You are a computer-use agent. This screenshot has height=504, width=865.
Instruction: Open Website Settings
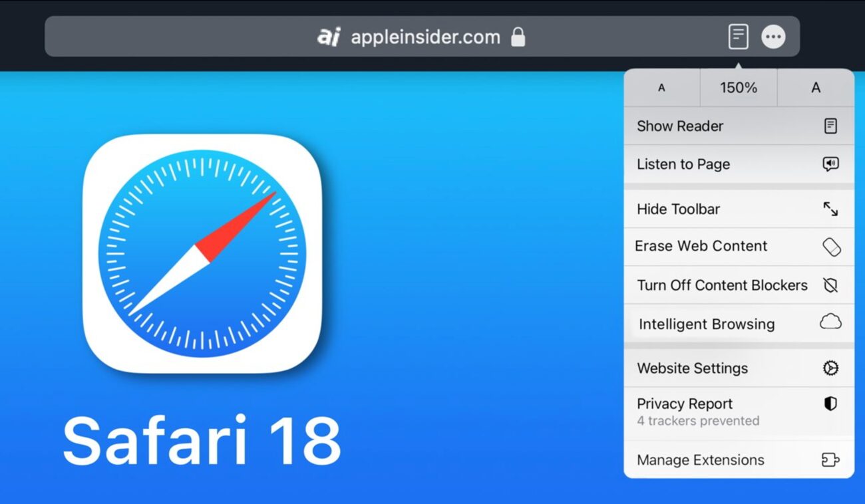739,368
